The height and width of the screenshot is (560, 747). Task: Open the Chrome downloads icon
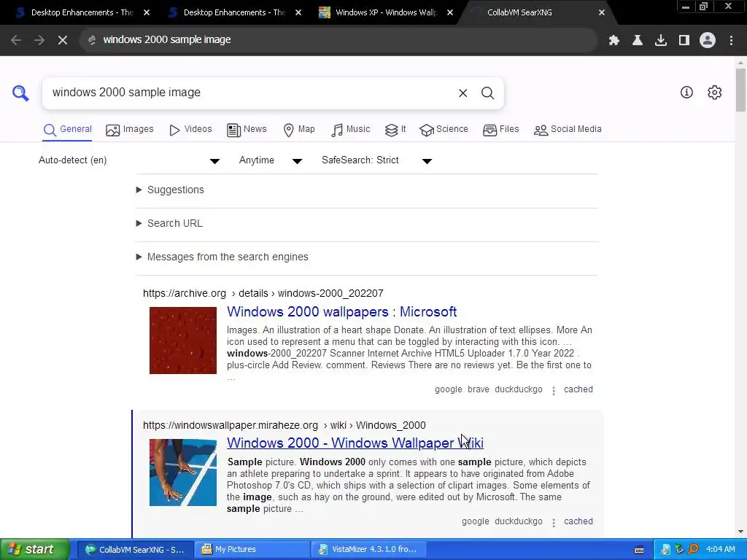(661, 40)
